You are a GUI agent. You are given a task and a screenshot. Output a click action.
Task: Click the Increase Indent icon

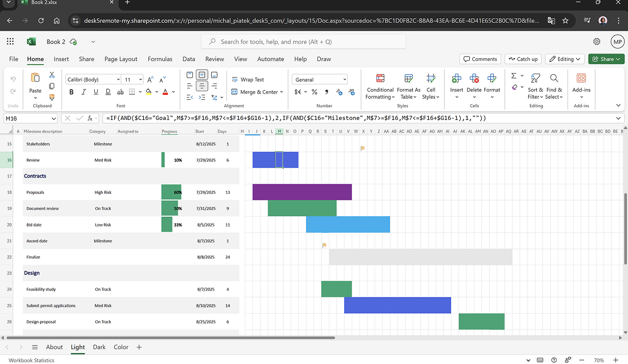click(x=202, y=98)
